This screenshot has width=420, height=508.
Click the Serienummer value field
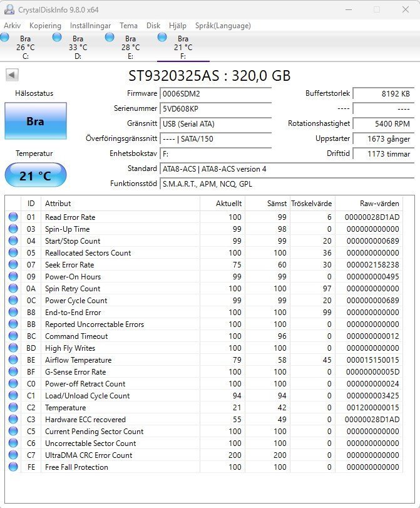(x=216, y=109)
